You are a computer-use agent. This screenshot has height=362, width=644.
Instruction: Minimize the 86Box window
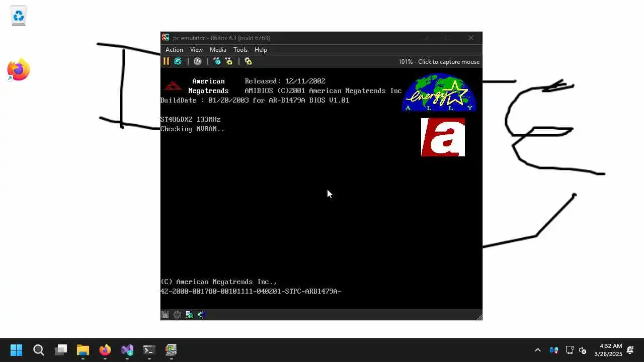pos(425,38)
